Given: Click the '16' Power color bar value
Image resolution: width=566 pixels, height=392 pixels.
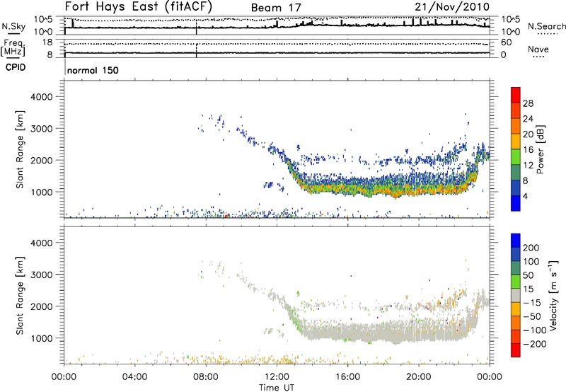Looking at the screenshot, I should point(528,149).
